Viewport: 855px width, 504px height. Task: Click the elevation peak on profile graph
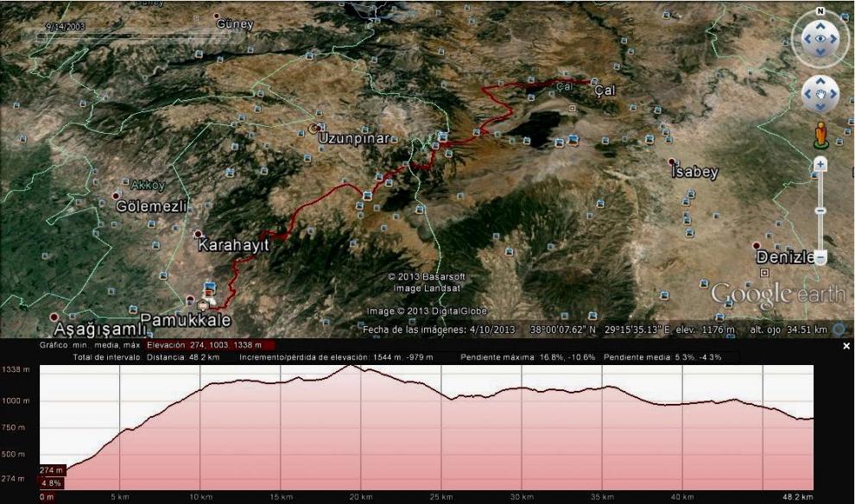click(x=351, y=366)
